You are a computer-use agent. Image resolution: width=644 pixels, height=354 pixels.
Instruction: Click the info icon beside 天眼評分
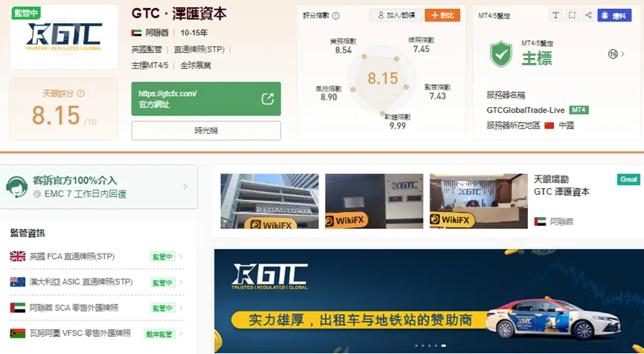(80, 94)
